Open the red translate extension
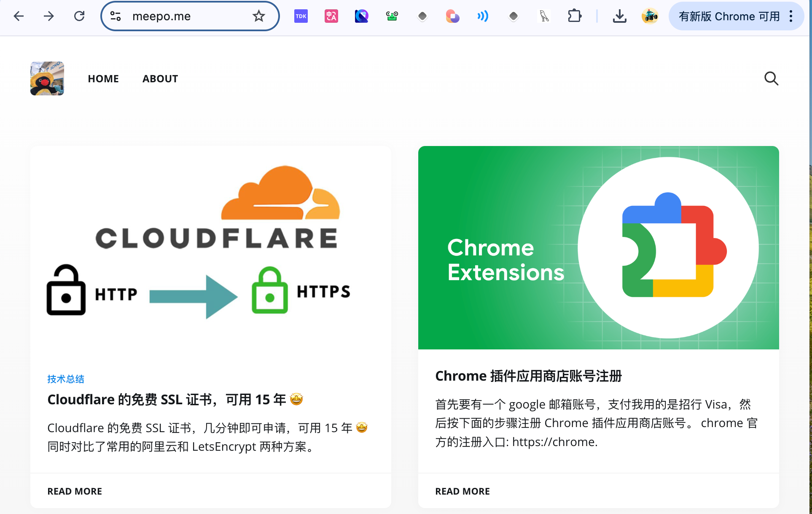 (x=331, y=16)
